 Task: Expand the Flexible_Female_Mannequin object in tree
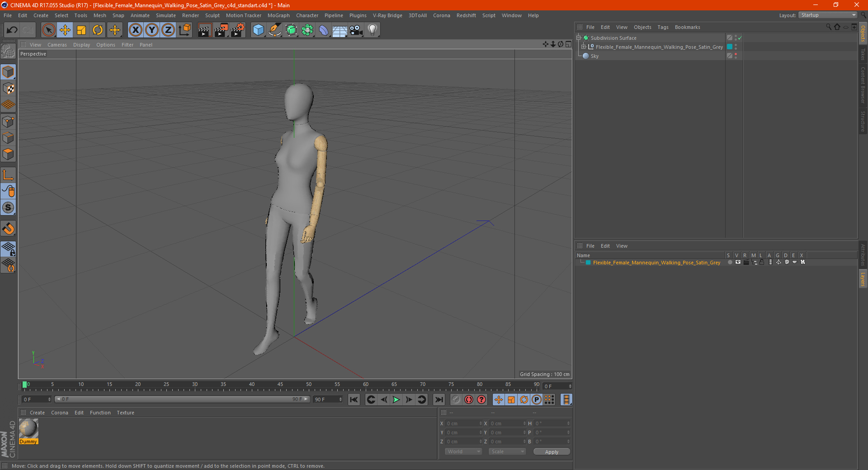tap(584, 47)
